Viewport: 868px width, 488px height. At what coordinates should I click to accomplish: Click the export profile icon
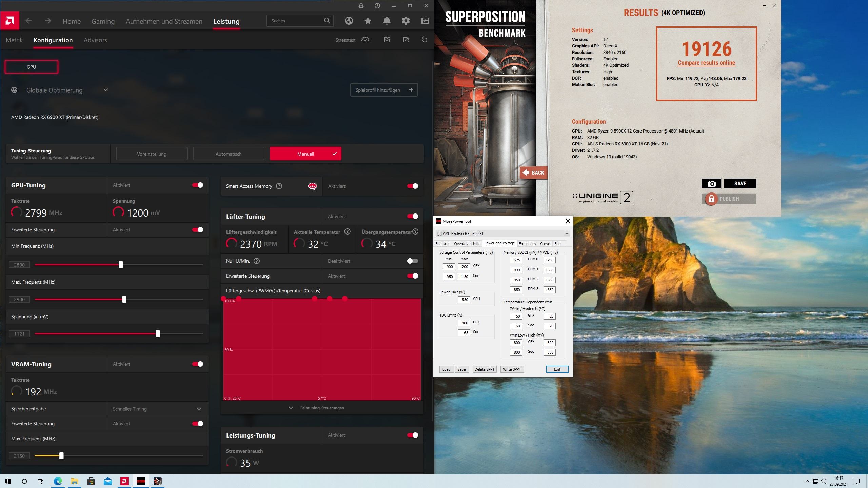pos(406,40)
